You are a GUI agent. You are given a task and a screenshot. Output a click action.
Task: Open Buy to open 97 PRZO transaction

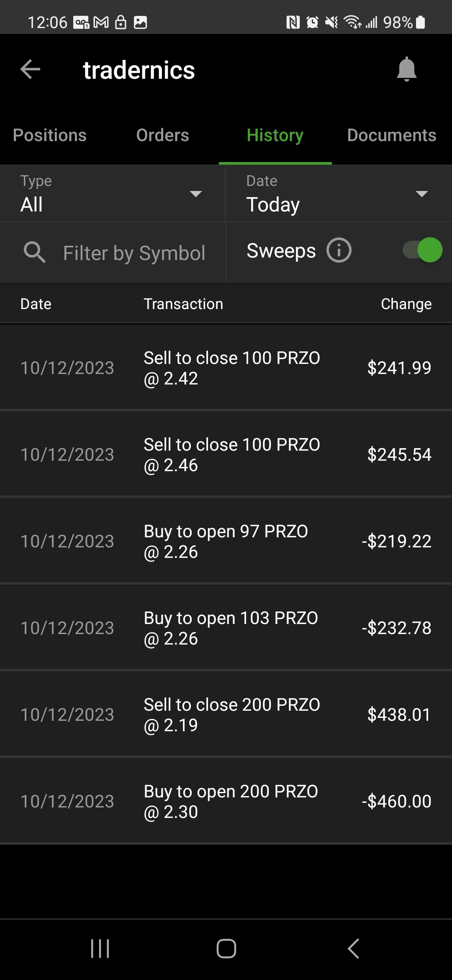tap(226, 542)
